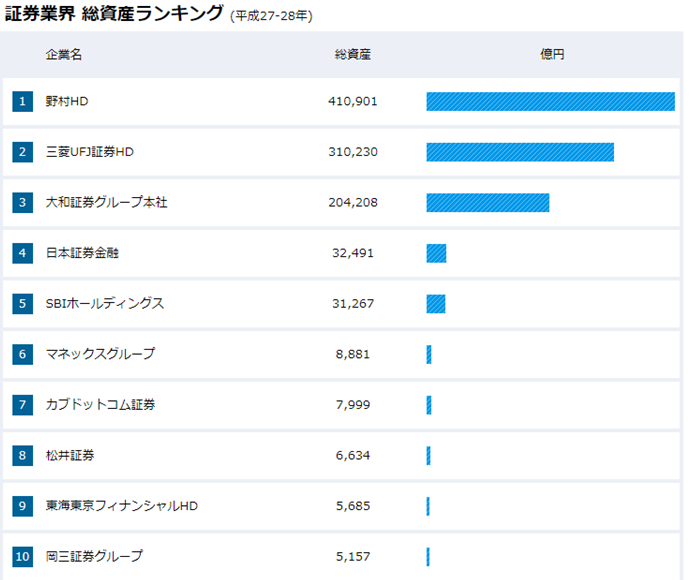Click the total assets value 310,230

(353, 152)
